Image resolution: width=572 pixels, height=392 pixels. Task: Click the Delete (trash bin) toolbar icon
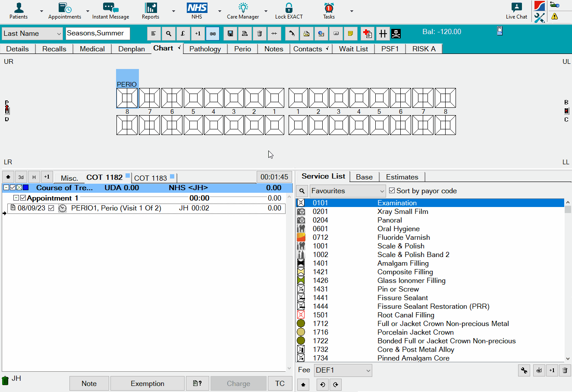point(259,33)
